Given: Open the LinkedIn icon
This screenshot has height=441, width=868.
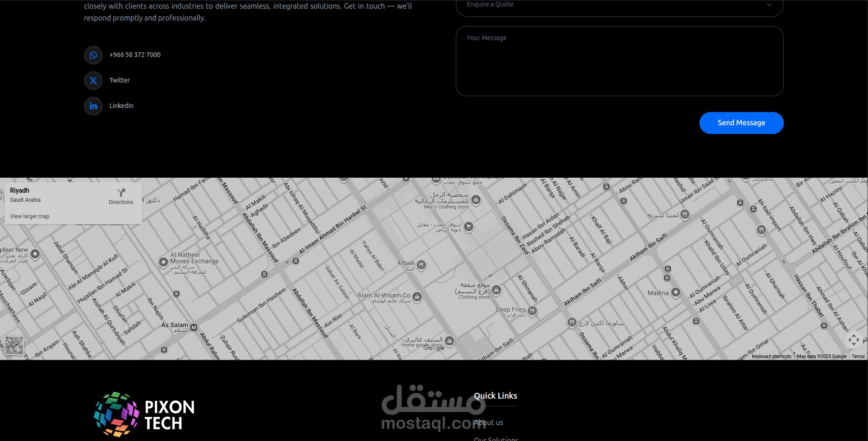Looking at the screenshot, I should (x=93, y=106).
